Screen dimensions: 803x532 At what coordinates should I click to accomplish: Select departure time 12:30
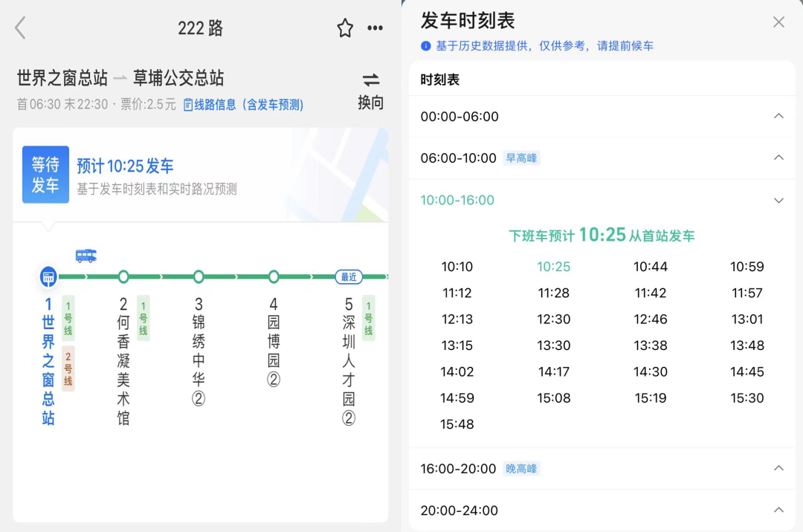click(554, 319)
